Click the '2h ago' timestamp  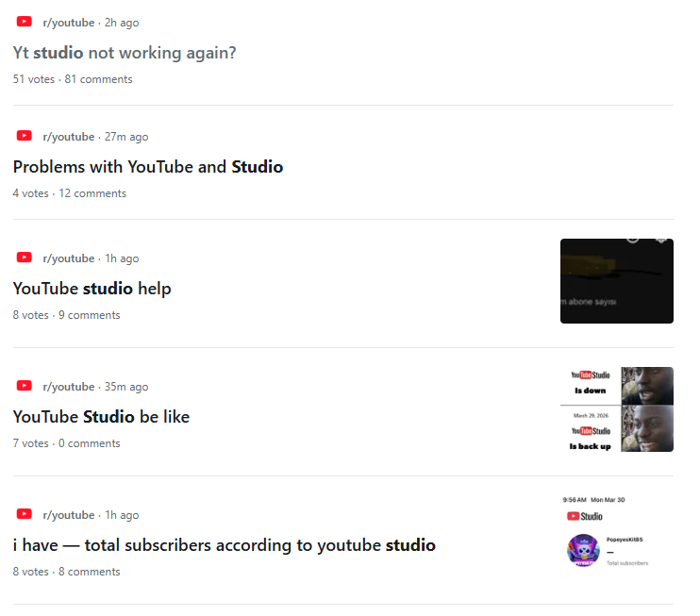click(x=122, y=23)
